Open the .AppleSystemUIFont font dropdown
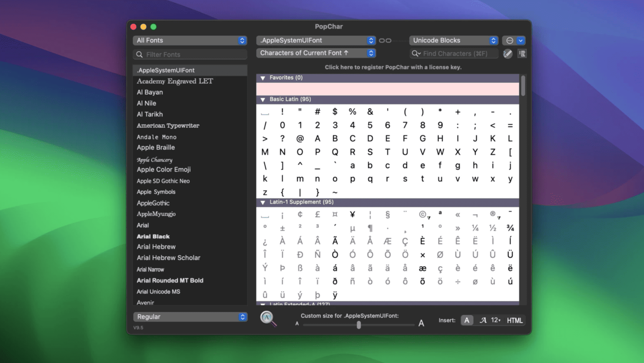This screenshot has height=363, width=644. [x=316, y=40]
